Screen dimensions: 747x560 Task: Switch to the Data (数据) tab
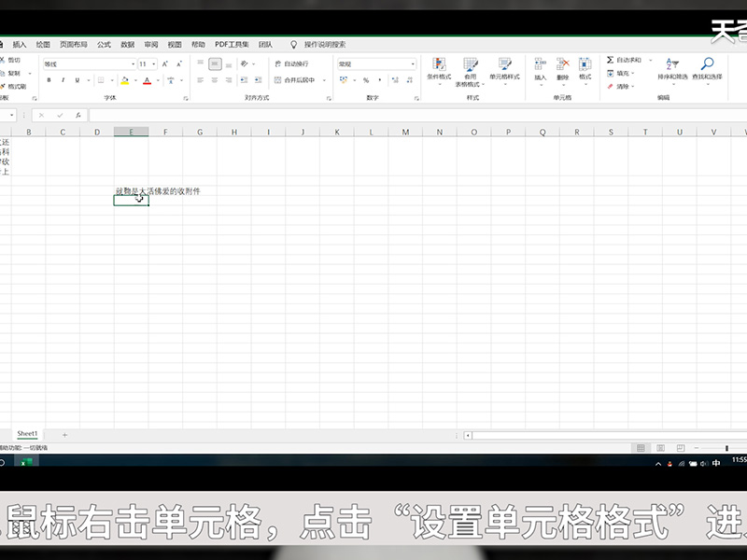point(128,44)
